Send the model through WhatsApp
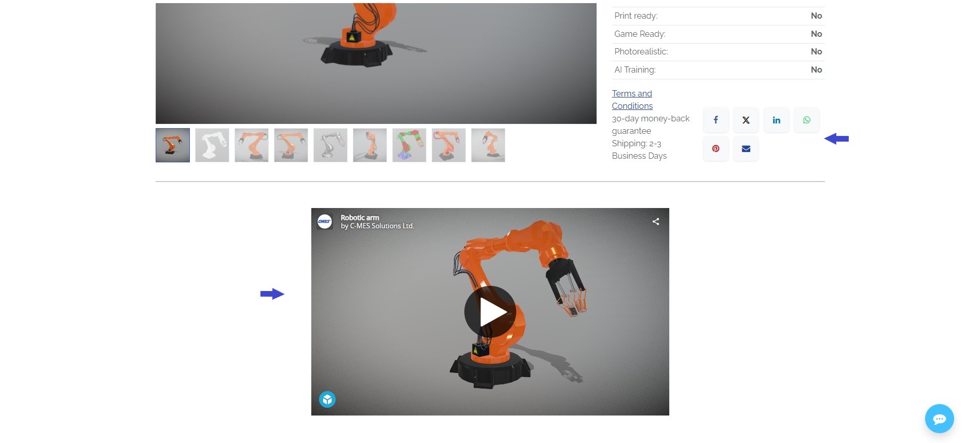The image size is (980, 443). [x=806, y=120]
